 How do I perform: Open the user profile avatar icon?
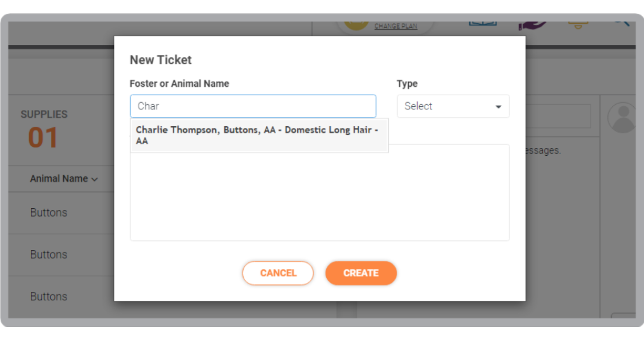(622, 118)
